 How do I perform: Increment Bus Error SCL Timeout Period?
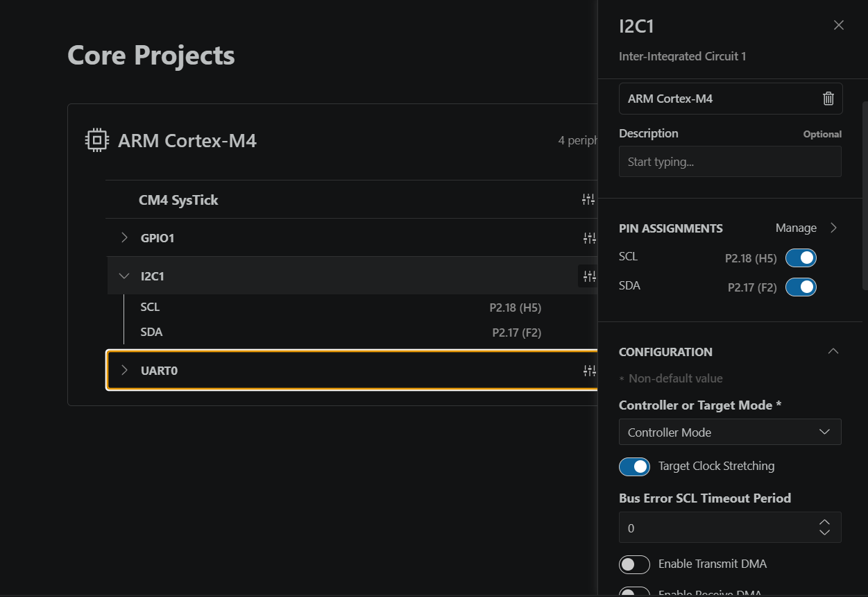[x=824, y=522]
